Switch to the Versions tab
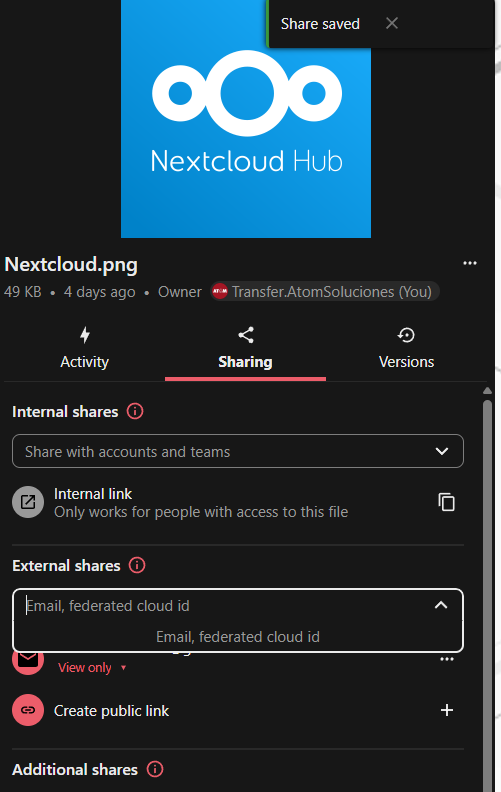This screenshot has width=501, height=792. [x=406, y=349]
